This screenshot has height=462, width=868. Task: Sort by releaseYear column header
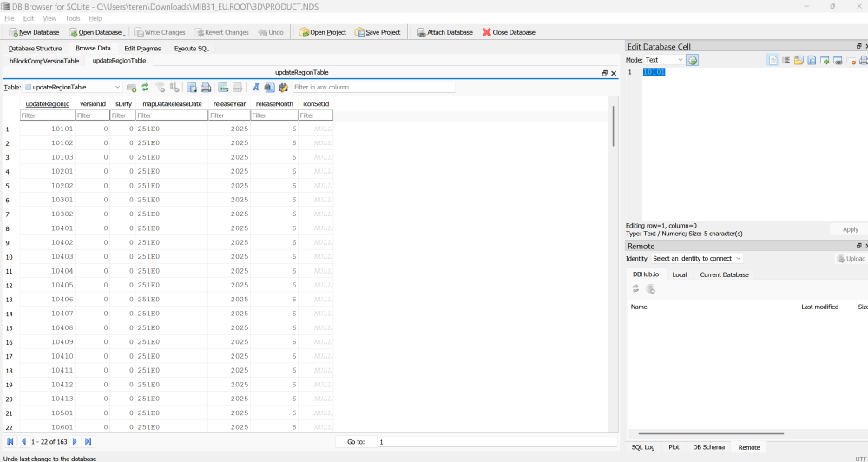[229, 103]
